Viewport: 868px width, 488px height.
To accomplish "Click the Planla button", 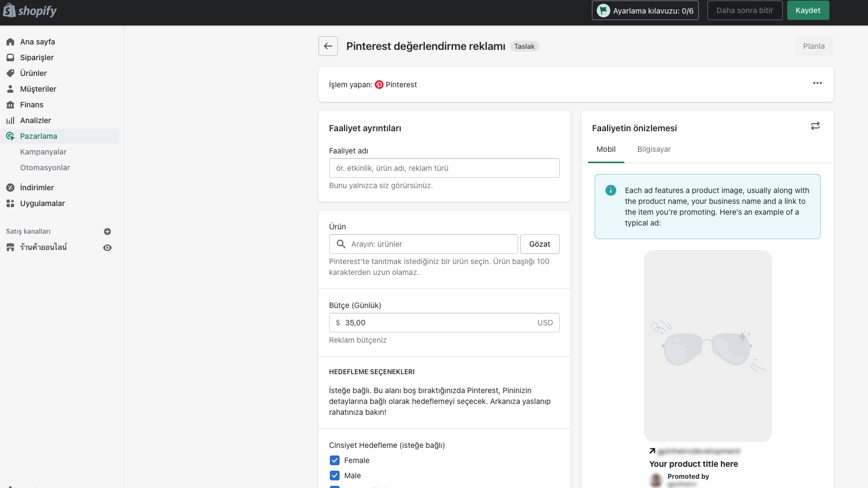I will point(814,46).
